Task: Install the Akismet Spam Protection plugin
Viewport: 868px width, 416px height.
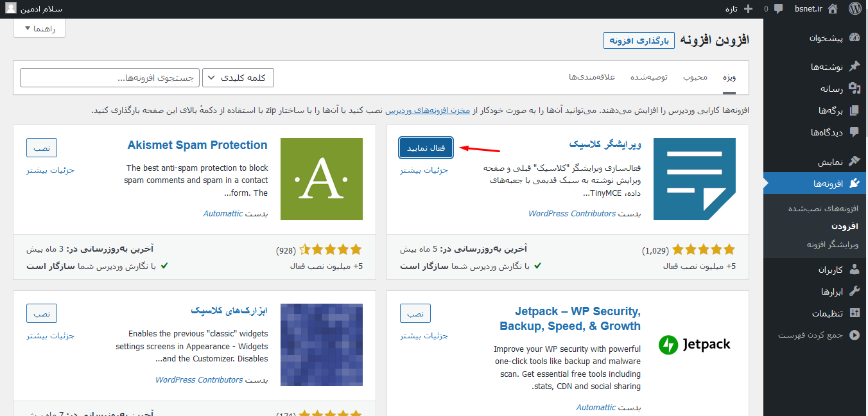Action: tap(42, 148)
